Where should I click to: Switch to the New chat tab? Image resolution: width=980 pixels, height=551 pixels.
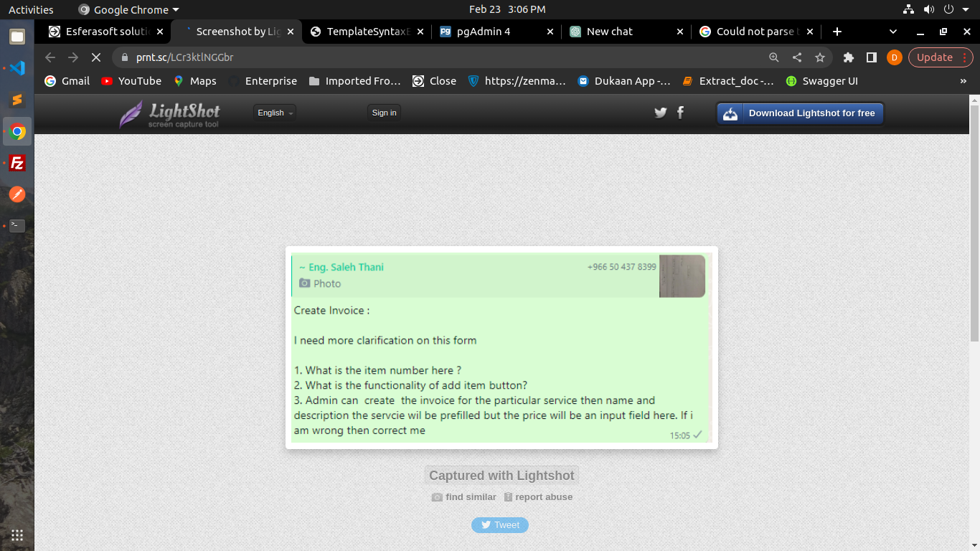(x=624, y=32)
